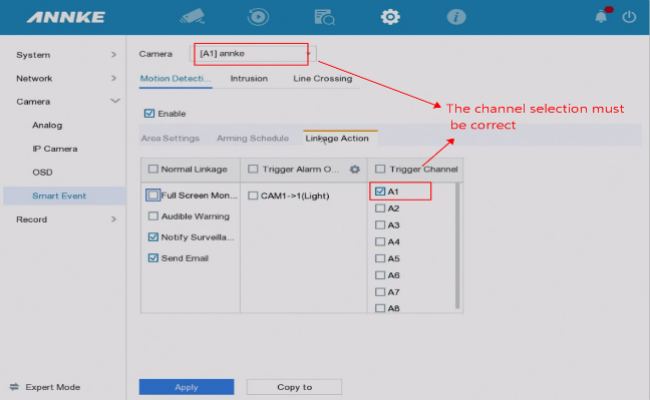The height and width of the screenshot is (400, 650).
Task: Expand the Record menu section
Action: pos(66,219)
